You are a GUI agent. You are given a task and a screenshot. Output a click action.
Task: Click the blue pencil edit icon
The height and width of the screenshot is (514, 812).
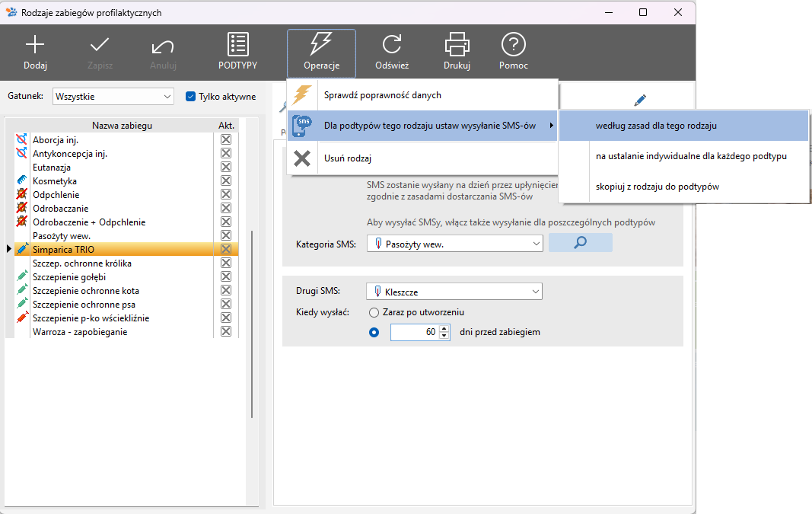[x=640, y=100]
